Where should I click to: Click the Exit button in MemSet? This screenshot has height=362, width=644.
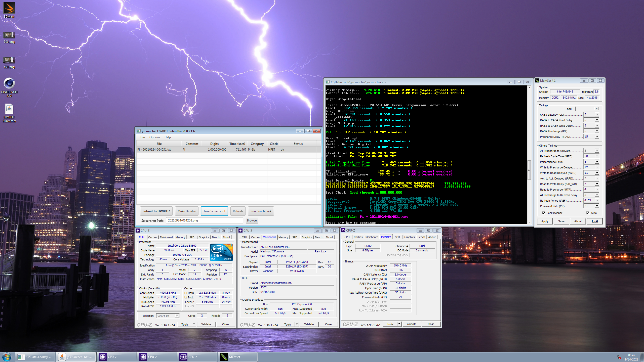595,221
